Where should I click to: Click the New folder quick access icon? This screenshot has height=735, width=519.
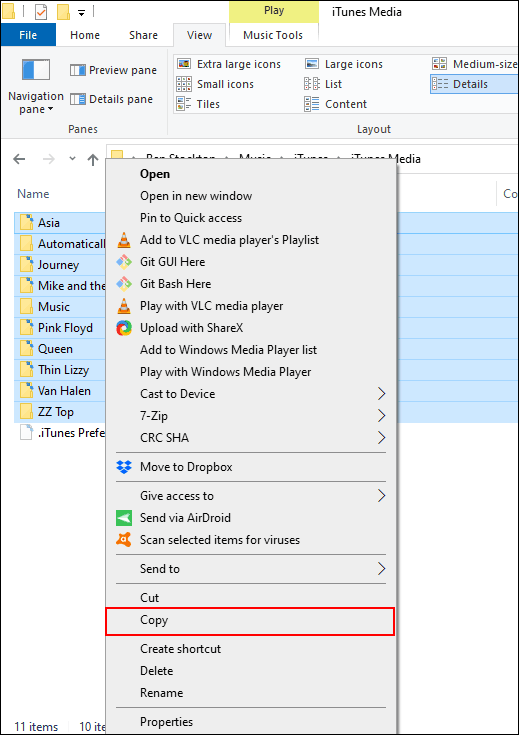[63, 12]
